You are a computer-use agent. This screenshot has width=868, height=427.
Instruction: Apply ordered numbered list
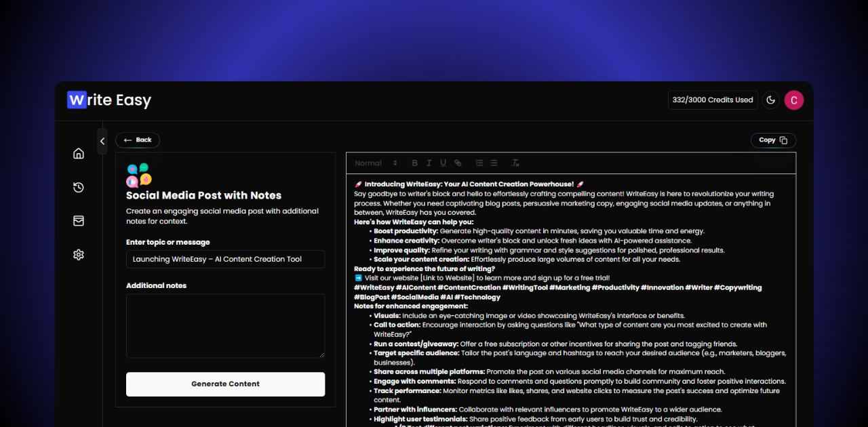click(x=479, y=163)
